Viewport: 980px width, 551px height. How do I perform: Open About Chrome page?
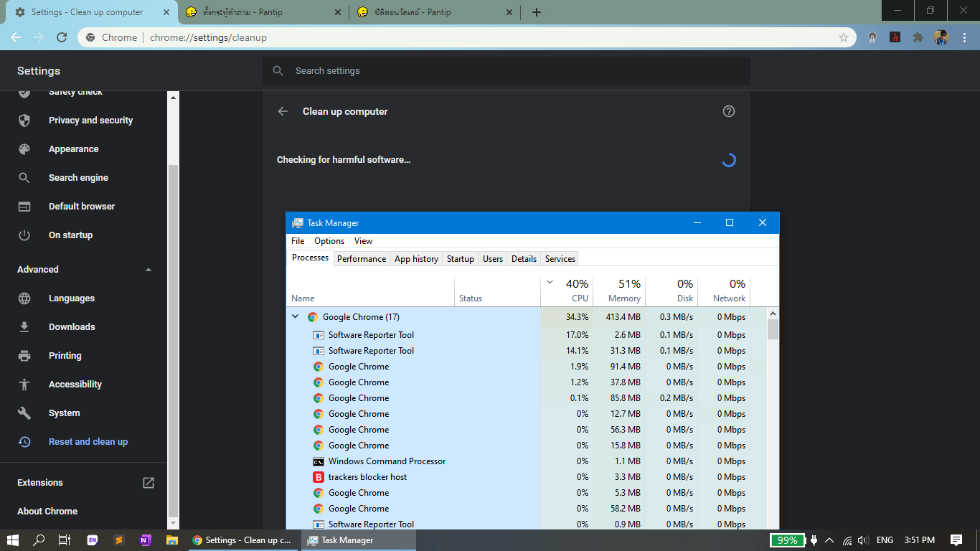(47, 512)
